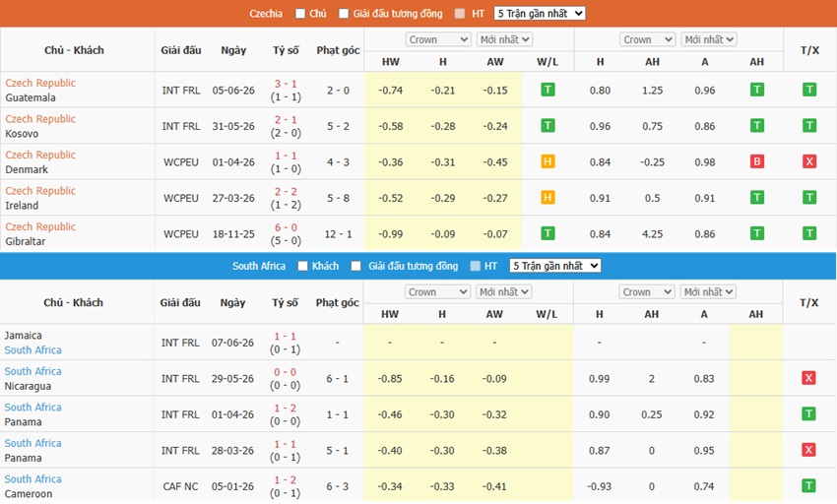The height and width of the screenshot is (504, 837).
Task: Click Kosovo team name
Action: tap(22, 134)
